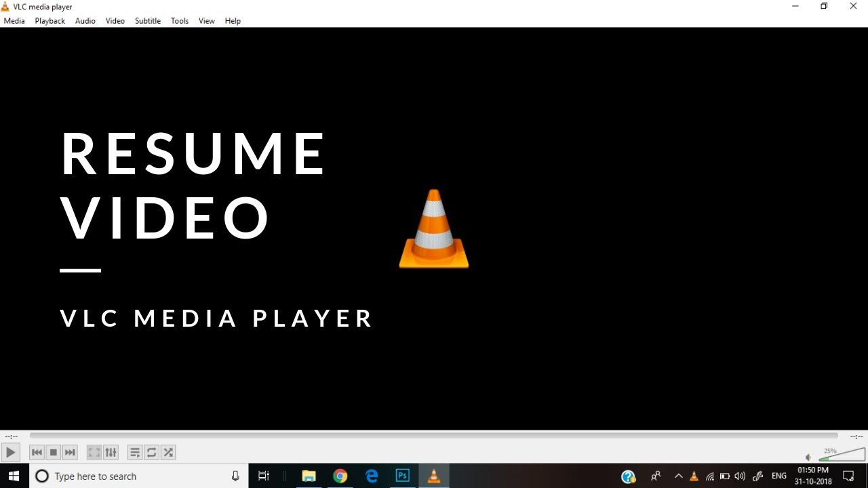The height and width of the screenshot is (488, 868).
Task: Activate Cortana microphone in search box
Action: click(x=235, y=476)
